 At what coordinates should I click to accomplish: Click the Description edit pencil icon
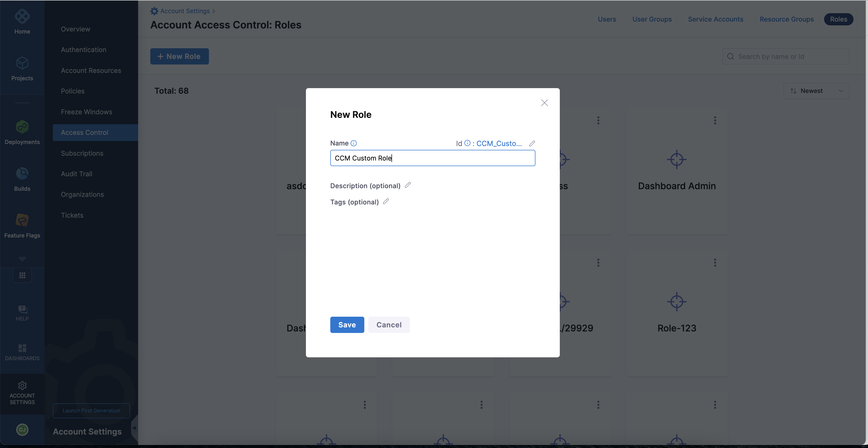[408, 185]
